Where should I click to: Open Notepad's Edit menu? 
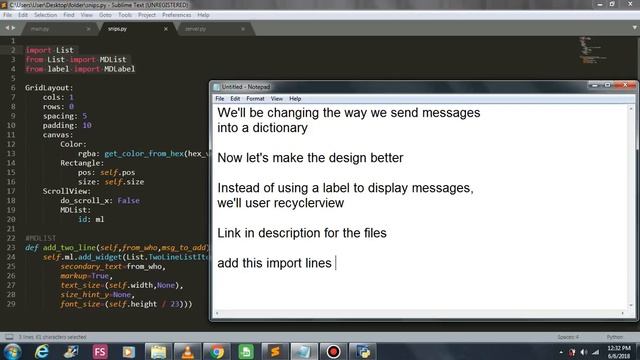coord(235,99)
